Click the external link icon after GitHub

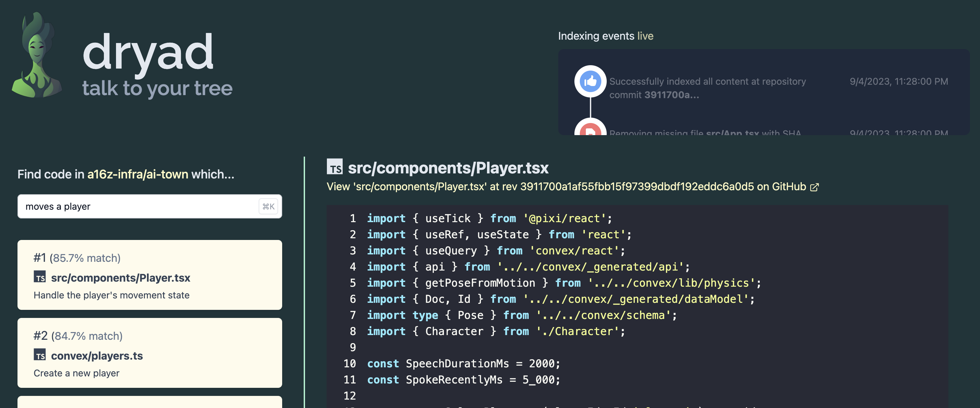[x=814, y=187]
